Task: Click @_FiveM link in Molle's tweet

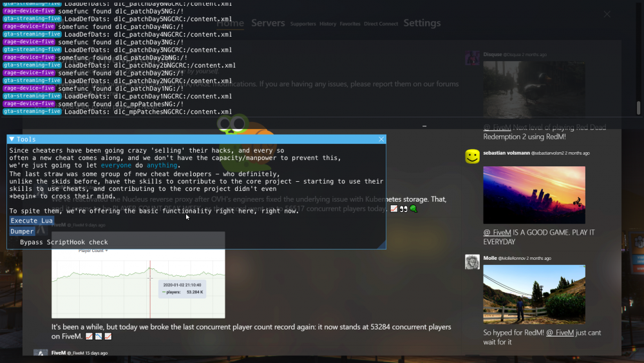Action: (560, 333)
